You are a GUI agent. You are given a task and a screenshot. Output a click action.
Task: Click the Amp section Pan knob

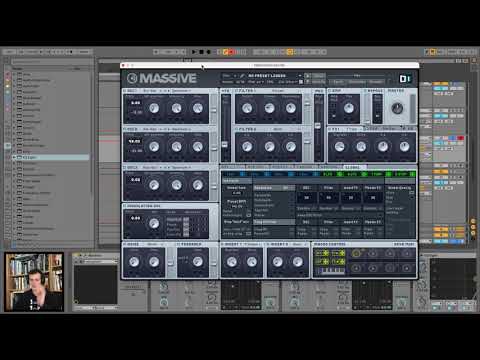click(349, 108)
